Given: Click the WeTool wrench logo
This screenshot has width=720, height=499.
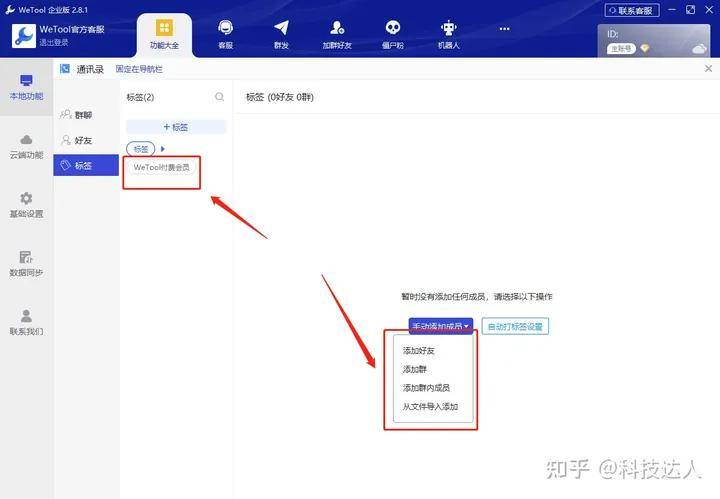Looking at the screenshot, I should click(24, 36).
